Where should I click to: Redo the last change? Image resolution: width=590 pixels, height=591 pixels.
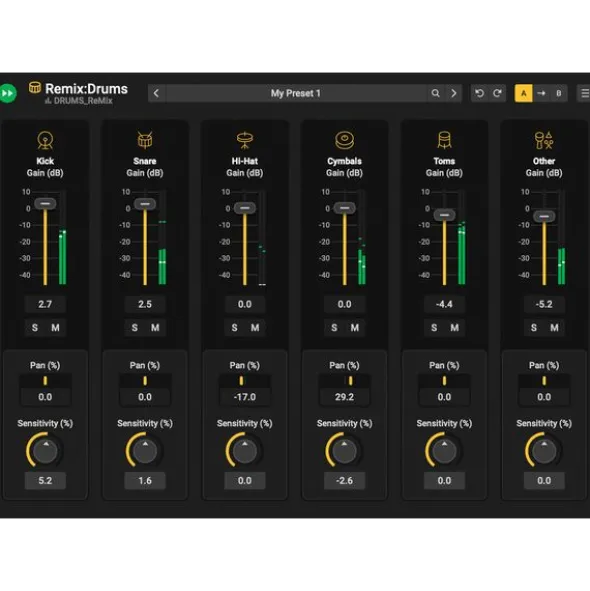pos(498,93)
